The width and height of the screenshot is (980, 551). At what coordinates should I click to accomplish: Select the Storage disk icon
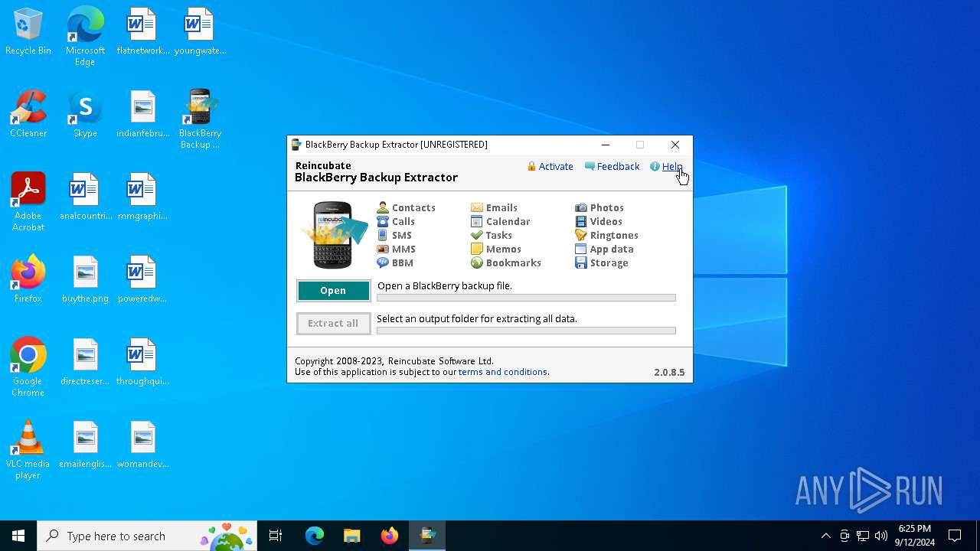(x=581, y=262)
